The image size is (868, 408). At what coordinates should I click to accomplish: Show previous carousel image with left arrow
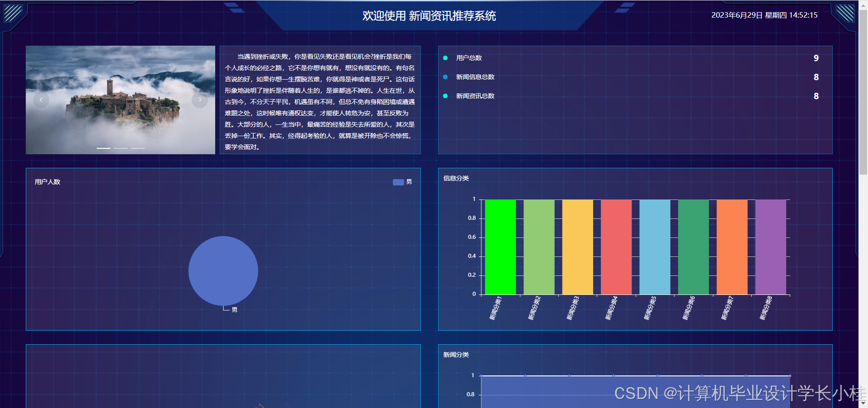41,100
